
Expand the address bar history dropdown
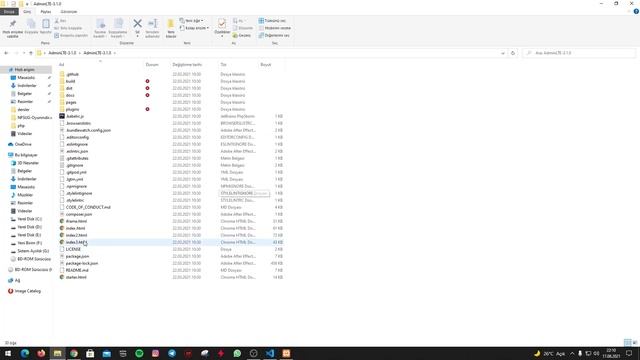click(x=503, y=53)
